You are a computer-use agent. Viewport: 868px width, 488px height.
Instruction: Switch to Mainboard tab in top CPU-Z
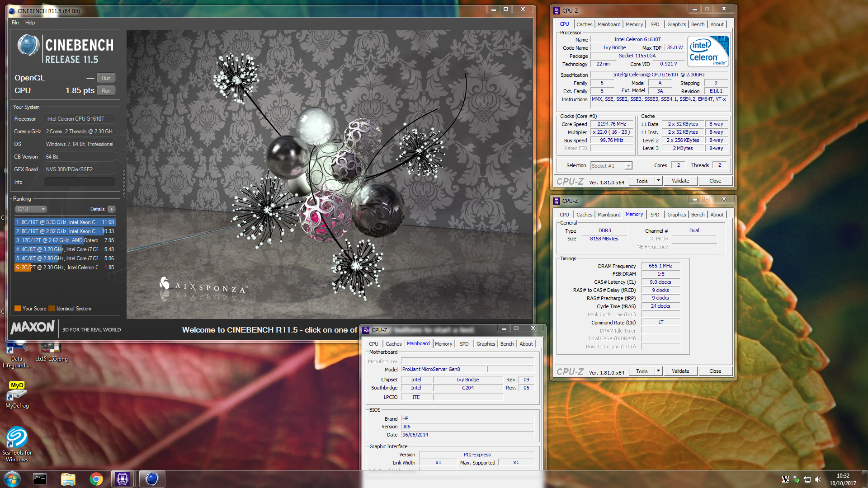pyautogui.click(x=609, y=24)
